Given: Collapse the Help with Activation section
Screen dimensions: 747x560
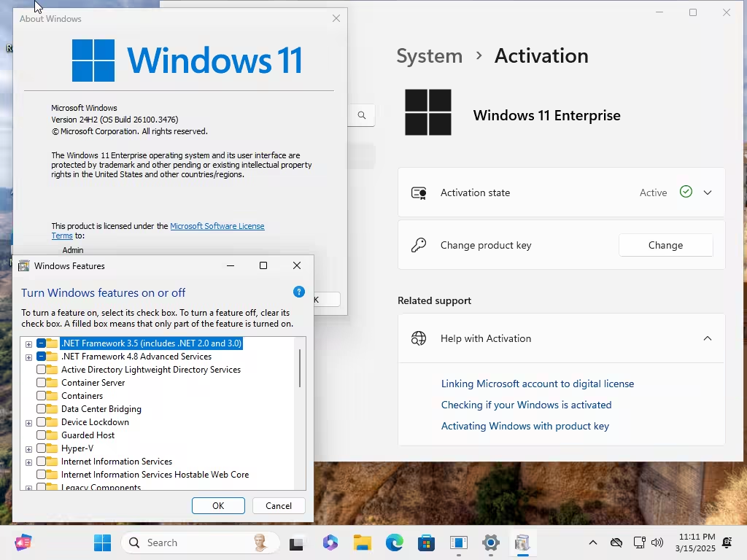Looking at the screenshot, I should [x=708, y=338].
